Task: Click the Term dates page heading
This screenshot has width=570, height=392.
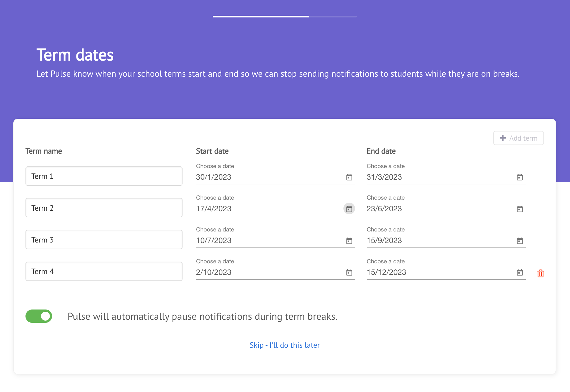Action: tap(75, 55)
